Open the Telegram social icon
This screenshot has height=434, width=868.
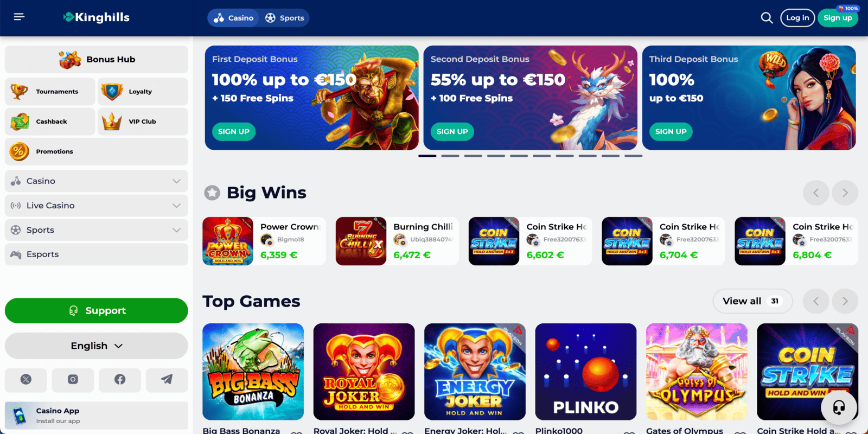pos(167,380)
